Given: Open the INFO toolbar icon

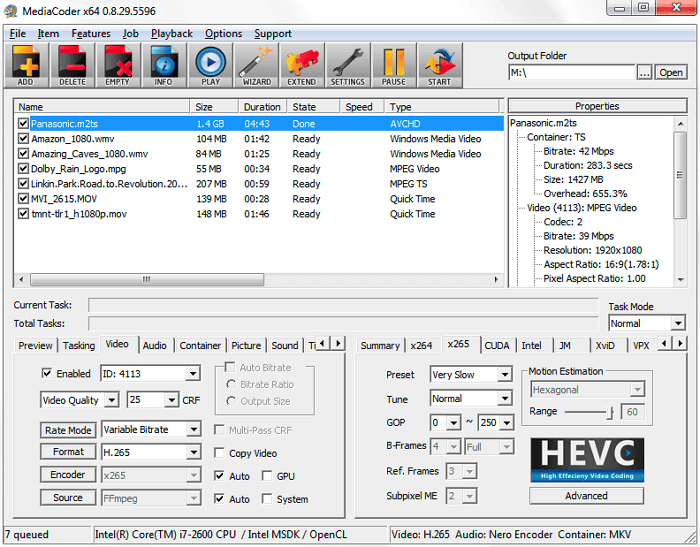Looking at the screenshot, I should pyautogui.click(x=163, y=66).
